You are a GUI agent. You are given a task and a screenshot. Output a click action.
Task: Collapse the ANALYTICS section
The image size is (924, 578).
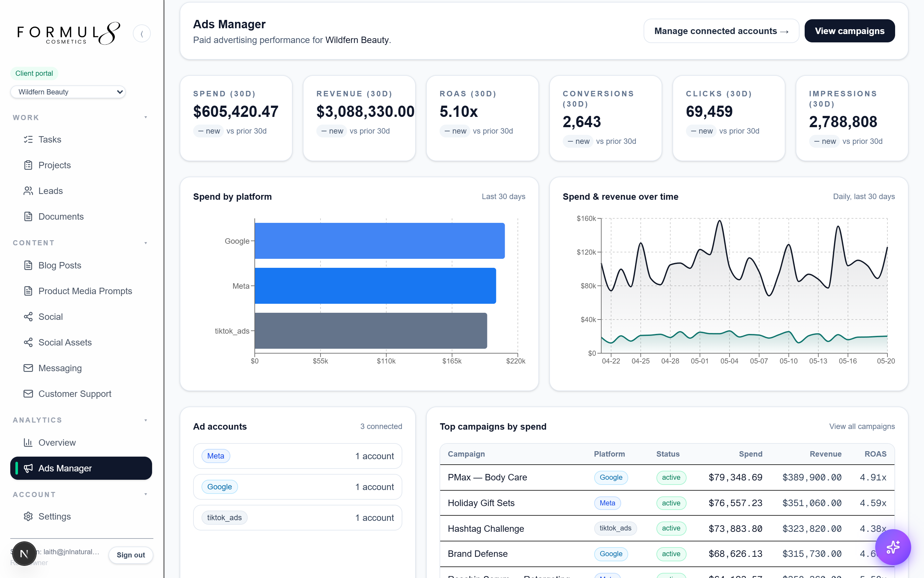point(146,420)
